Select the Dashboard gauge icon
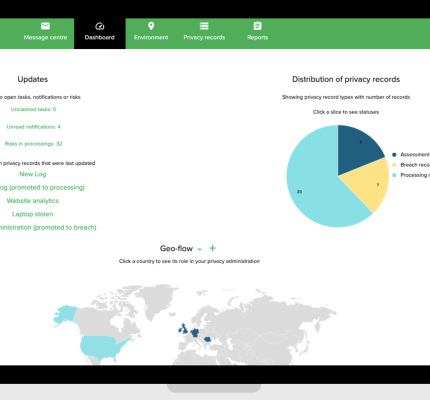This screenshot has height=400, width=430. 100,26
